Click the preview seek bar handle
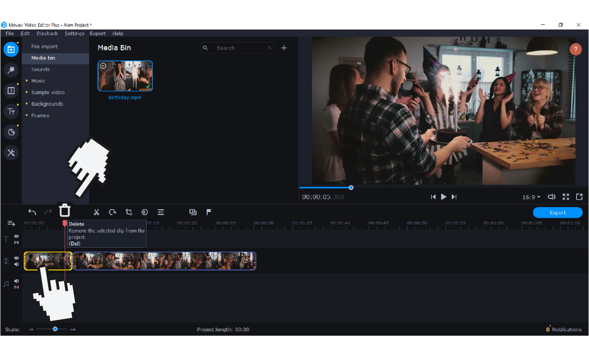589x364 pixels. click(351, 188)
